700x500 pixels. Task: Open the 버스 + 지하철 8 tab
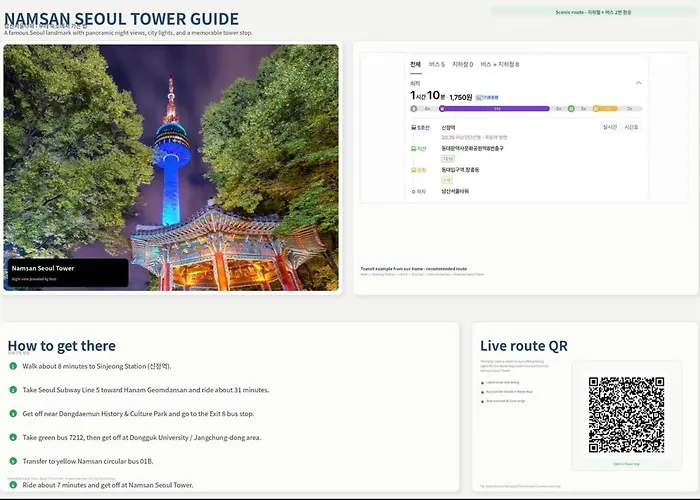pos(500,64)
